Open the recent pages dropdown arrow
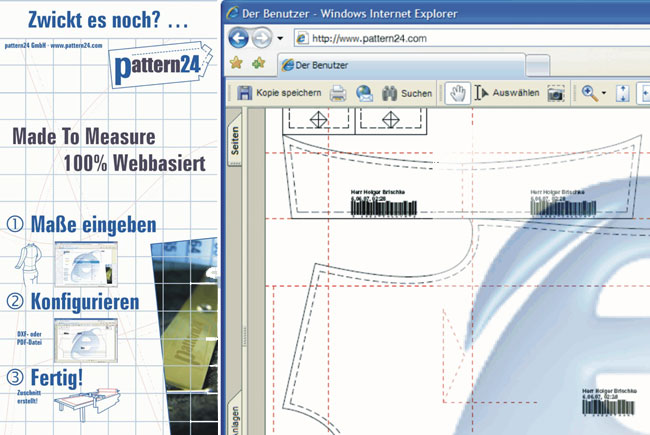 pyautogui.click(x=281, y=39)
